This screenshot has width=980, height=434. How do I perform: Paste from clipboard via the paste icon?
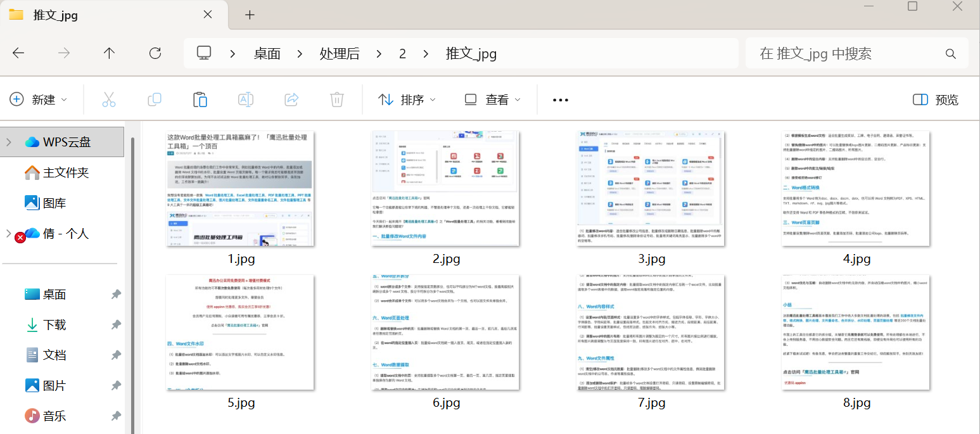click(x=200, y=99)
